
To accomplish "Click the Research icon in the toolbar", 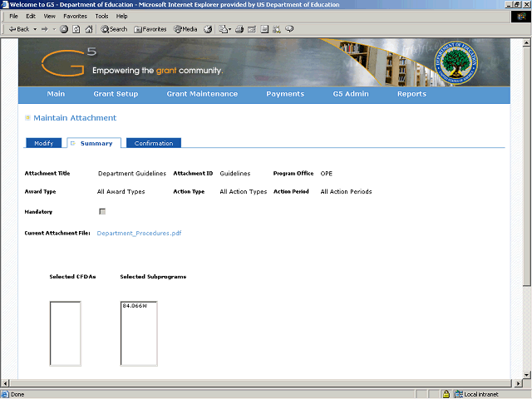I will (x=277, y=29).
